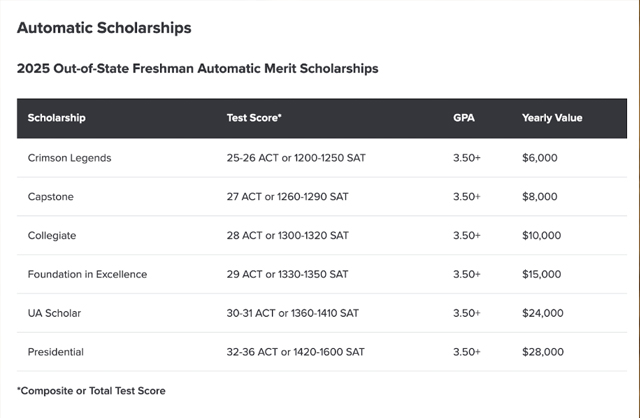Click the Automatic Scholarships heading
Screen dimensions: 640x418
[x=104, y=28]
